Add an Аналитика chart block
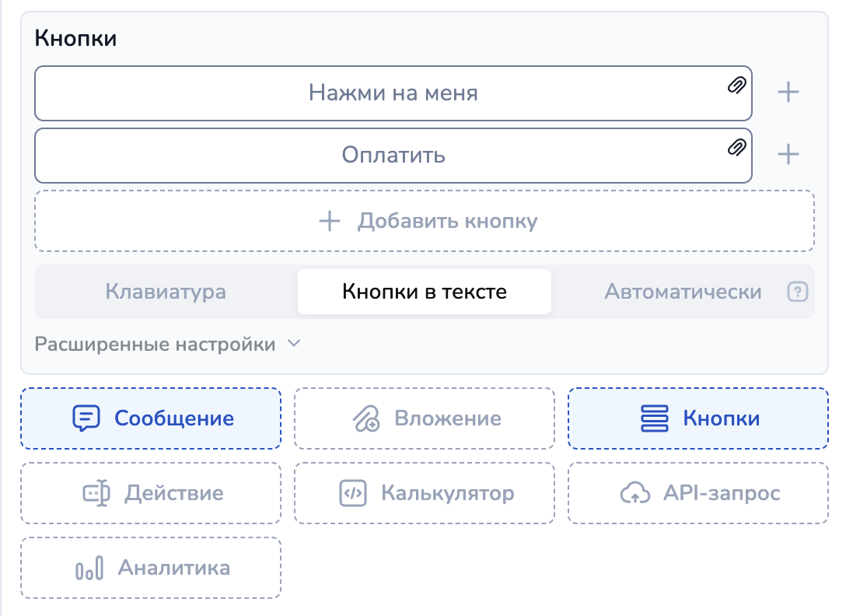 point(151,568)
